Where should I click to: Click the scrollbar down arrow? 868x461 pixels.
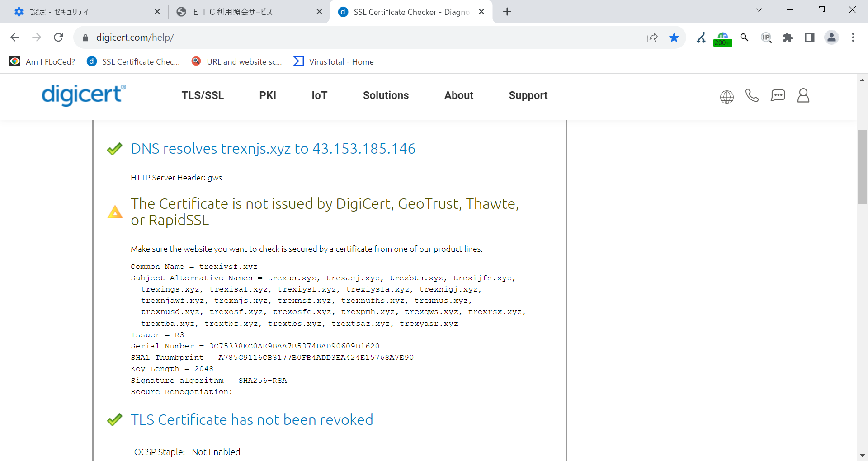point(862,456)
